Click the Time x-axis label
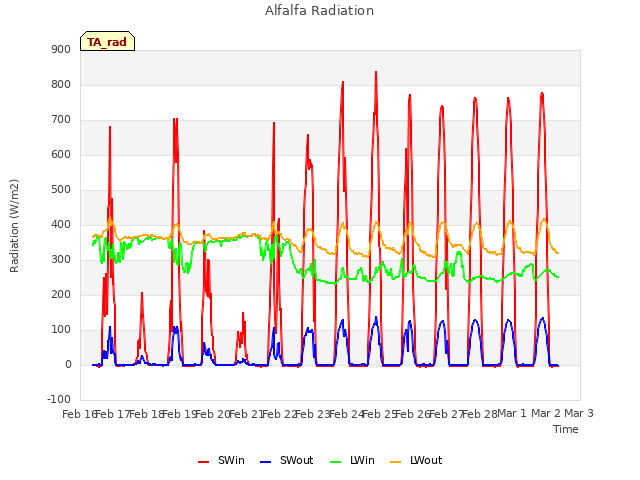This screenshot has height=480, width=640. tap(566, 429)
